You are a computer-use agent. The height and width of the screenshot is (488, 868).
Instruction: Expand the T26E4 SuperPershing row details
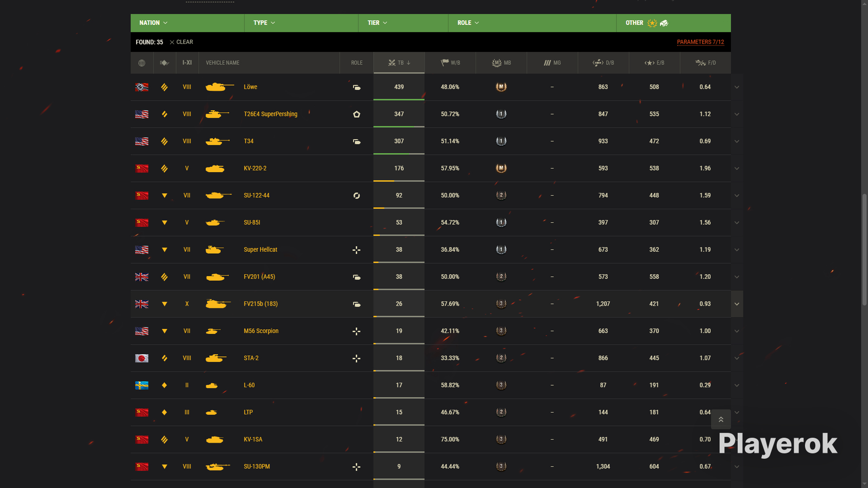coord(737,114)
